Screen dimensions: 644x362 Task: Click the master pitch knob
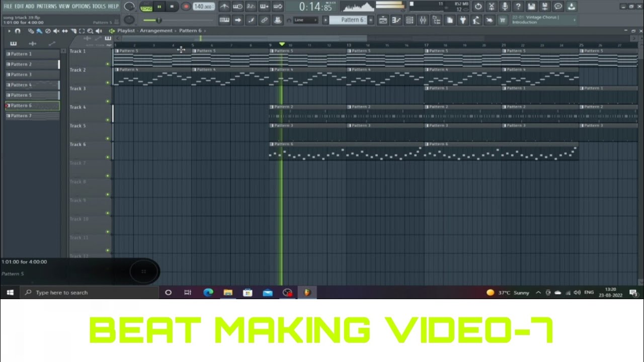[x=129, y=20]
